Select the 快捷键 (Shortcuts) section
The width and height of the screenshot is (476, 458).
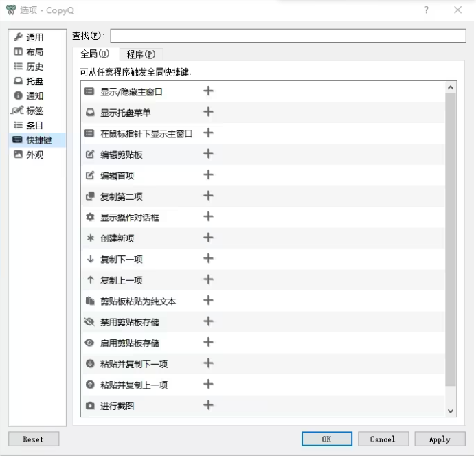click(37, 139)
